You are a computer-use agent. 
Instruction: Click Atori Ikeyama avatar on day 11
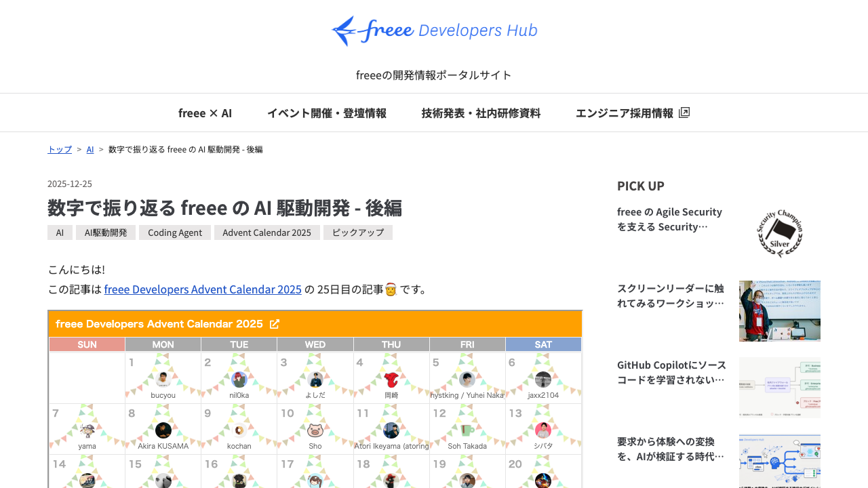(x=391, y=430)
